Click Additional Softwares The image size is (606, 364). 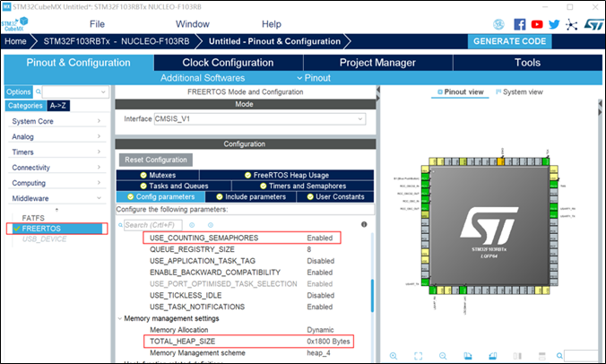pos(203,78)
